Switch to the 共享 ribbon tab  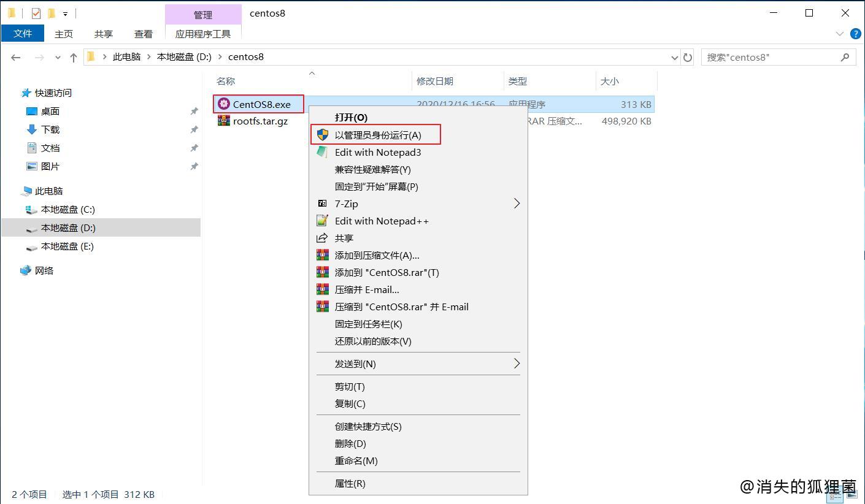coord(104,34)
